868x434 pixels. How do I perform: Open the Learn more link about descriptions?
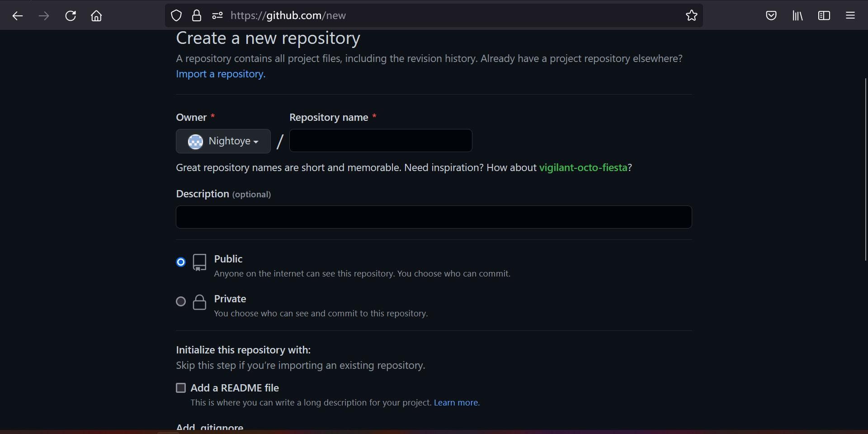455,402
